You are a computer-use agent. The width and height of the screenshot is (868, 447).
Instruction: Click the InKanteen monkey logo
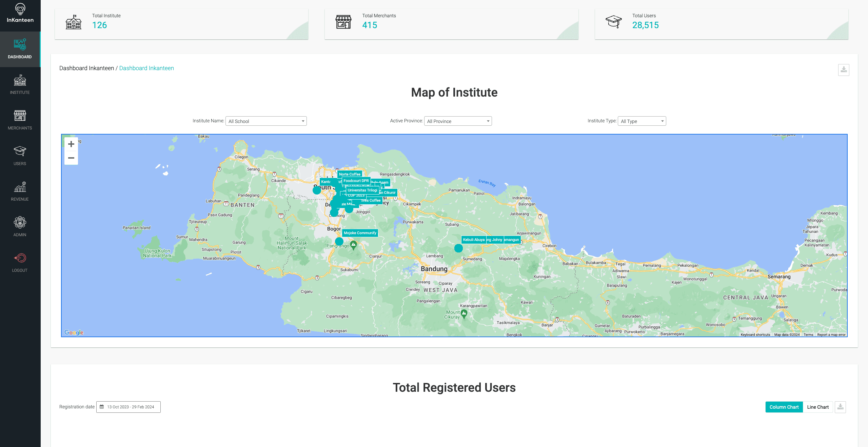(20, 13)
